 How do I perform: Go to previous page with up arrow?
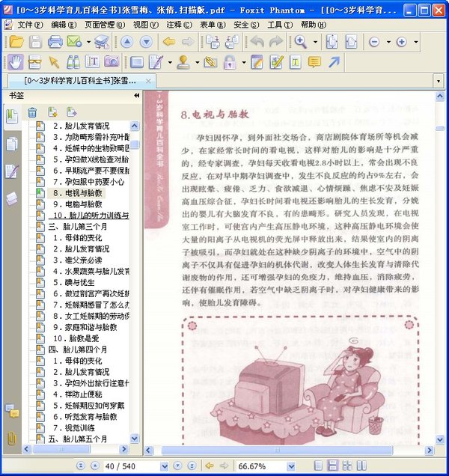pyautogui.click(x=127, y=42)
